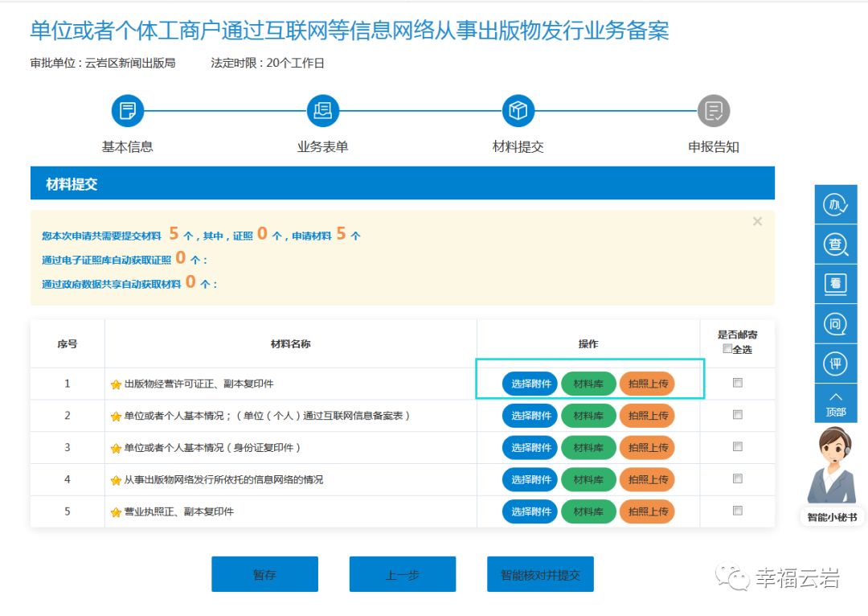868x616 pixels.
Task: Tick mail checkbox for row 5 营业执照
Action: [x=738, y=511]
